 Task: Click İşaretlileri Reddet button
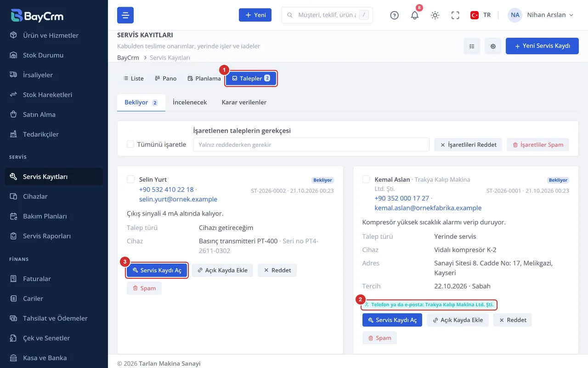(468, 144)
